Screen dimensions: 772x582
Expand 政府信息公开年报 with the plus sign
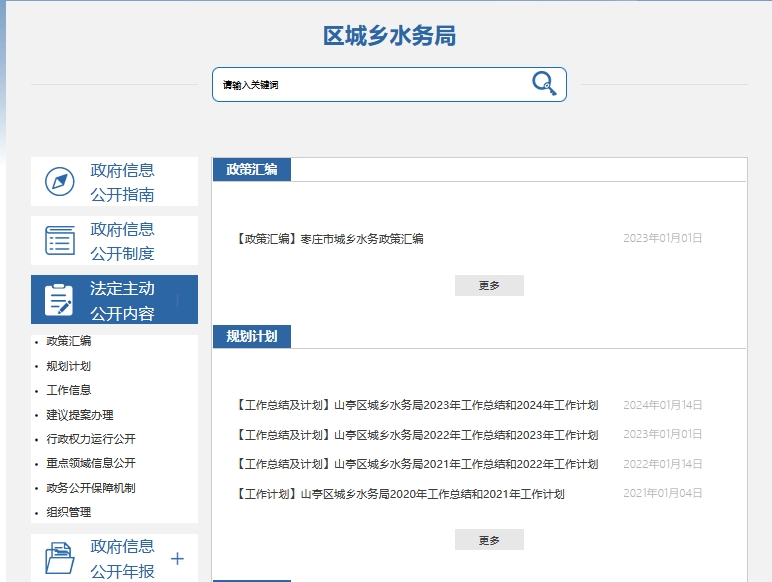click(x=177, y=559)
